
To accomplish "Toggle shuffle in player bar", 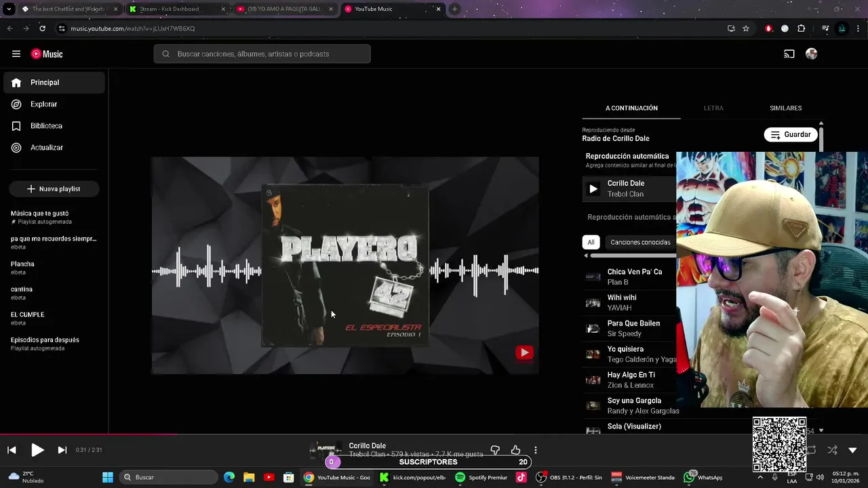I will pyautogui.click(x=832, y=450).
